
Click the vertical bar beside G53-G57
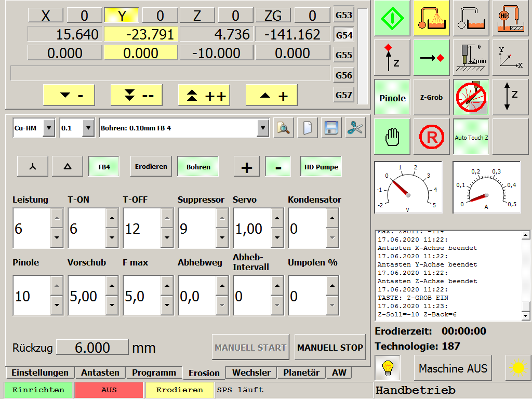(362, 56)
